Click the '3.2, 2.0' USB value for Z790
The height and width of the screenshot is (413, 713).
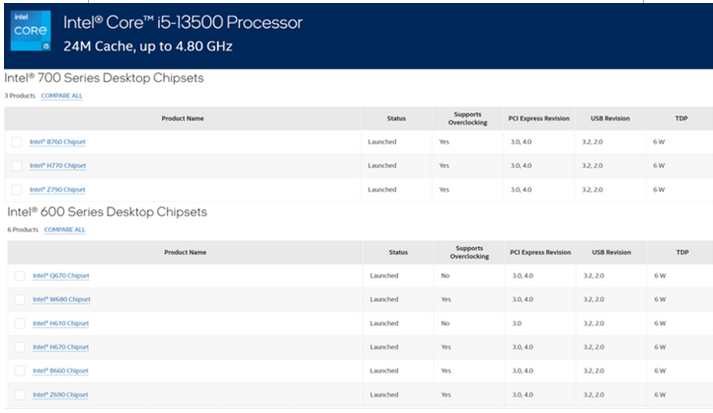click(592, 190)
